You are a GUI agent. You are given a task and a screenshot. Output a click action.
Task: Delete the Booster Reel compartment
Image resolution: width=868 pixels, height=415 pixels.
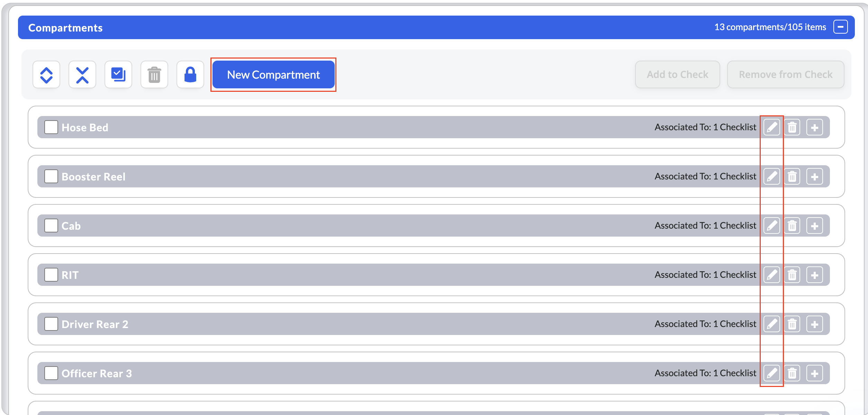(792, 177)
